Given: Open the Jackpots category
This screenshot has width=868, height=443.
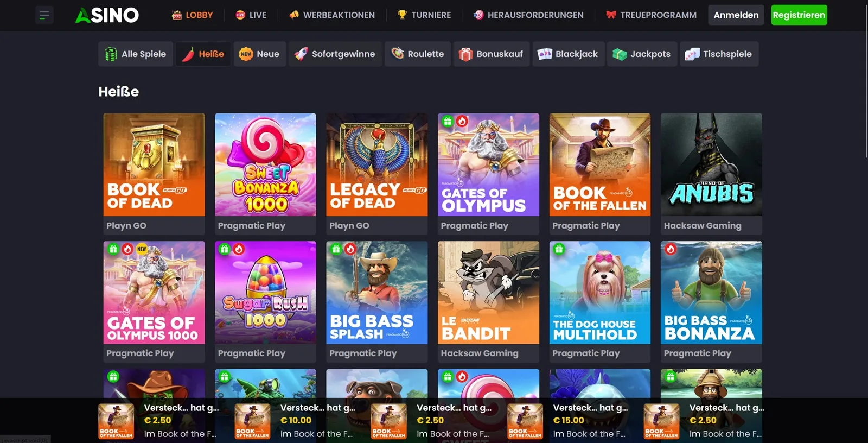Looking at the screenshot, I should coord(642,54).
